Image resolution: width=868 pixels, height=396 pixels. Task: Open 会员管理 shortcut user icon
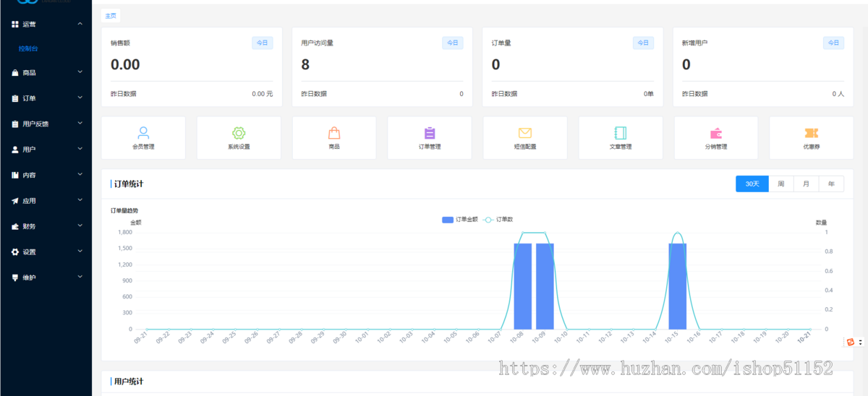pyautogui.click(x=143, y=133)
